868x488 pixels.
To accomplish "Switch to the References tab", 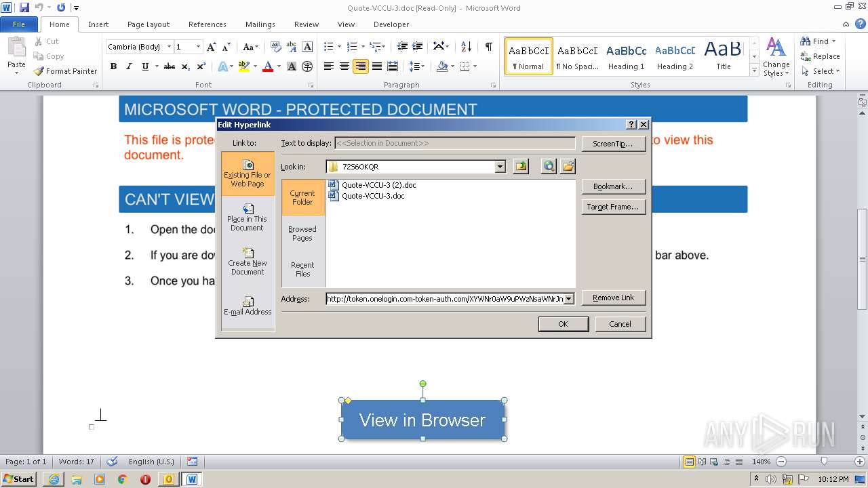I will tap(208, 24).
